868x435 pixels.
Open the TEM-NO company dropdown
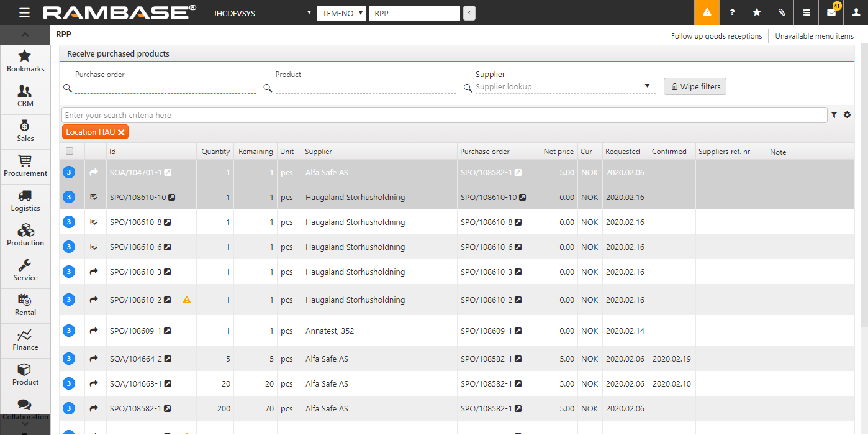pyautogui.click(x=341, y=13)
